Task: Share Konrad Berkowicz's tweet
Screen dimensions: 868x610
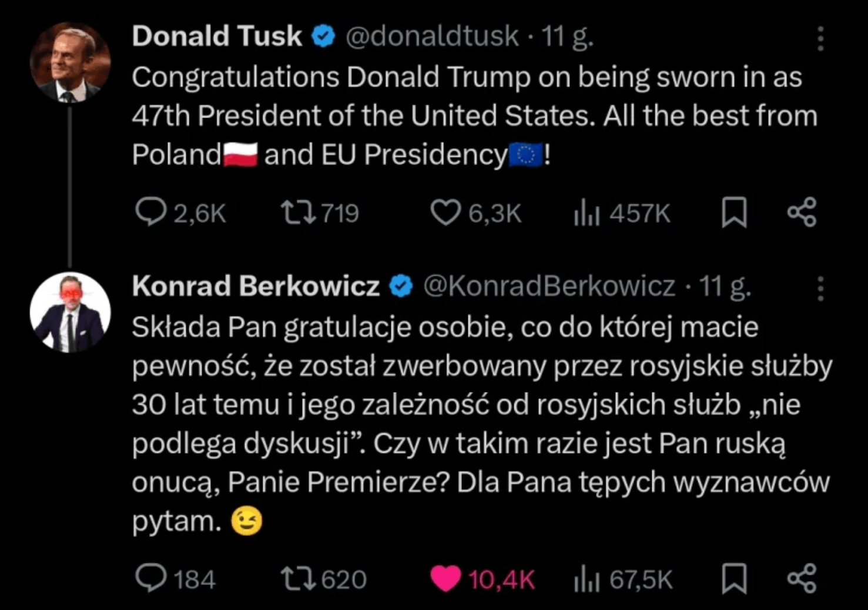Action: tap(802, 579)
